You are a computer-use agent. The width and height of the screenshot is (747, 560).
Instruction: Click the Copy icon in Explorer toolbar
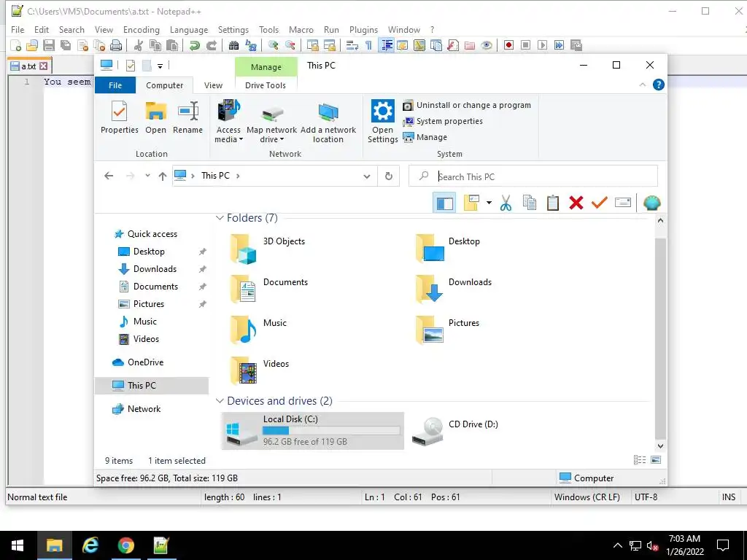tap(530, 203)
